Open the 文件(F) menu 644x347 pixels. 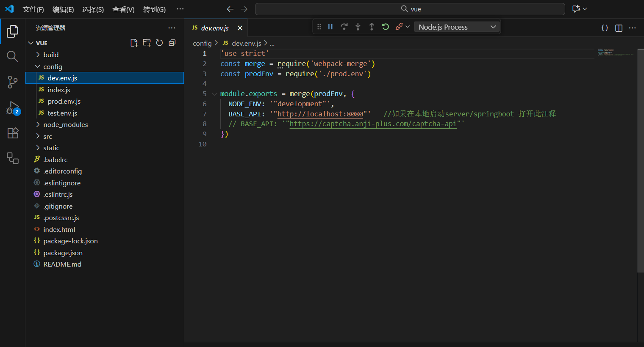click(33, 9)
